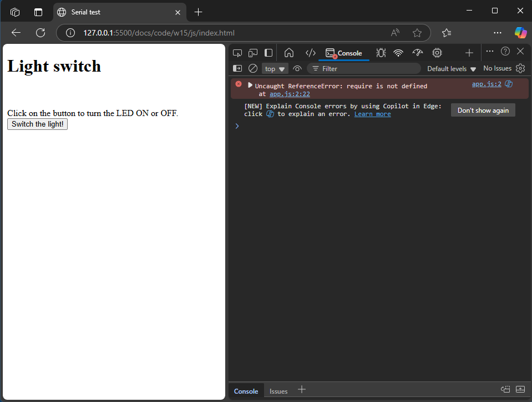
Task: Click the No Issues indicator
Action: tap(497, 69)
